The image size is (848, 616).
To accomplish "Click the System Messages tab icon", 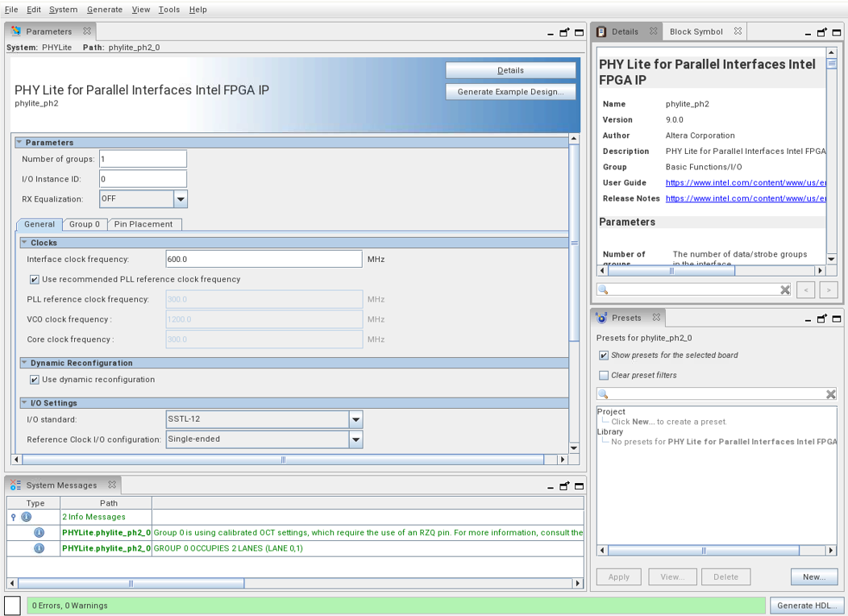I will [15, 485].
